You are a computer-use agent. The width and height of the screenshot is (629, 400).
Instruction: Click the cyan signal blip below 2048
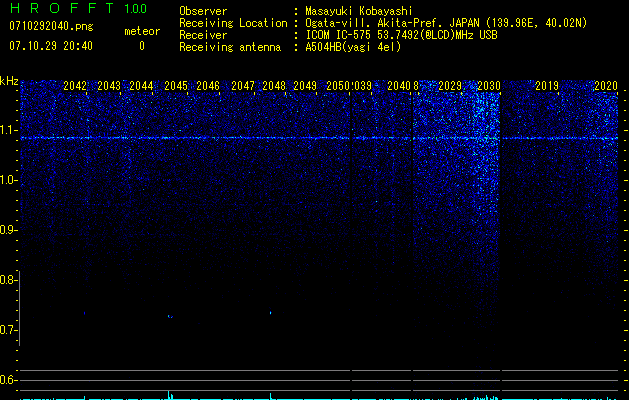pyautogui.click(x=270, y=313)
